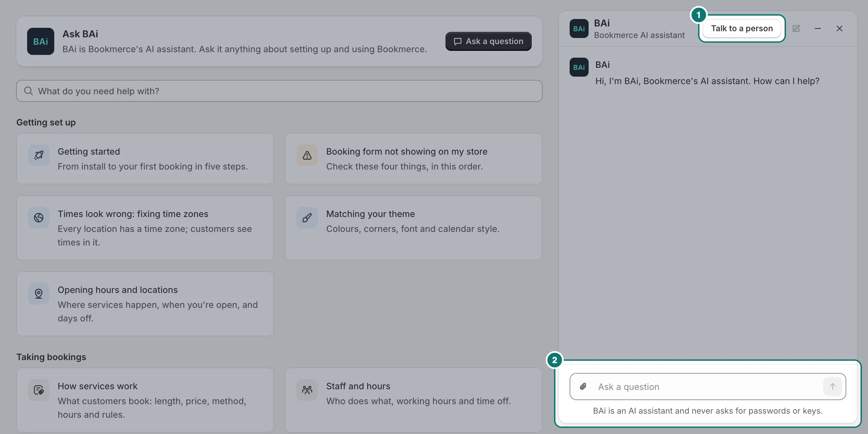Open the Getting started article
868x434 pixels.
coord(145,159)
